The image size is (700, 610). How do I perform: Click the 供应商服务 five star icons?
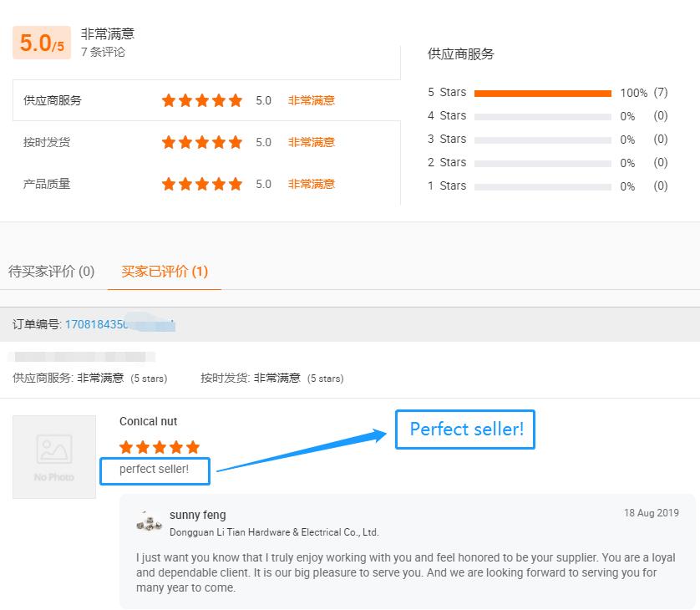click(x=202, y=100)
